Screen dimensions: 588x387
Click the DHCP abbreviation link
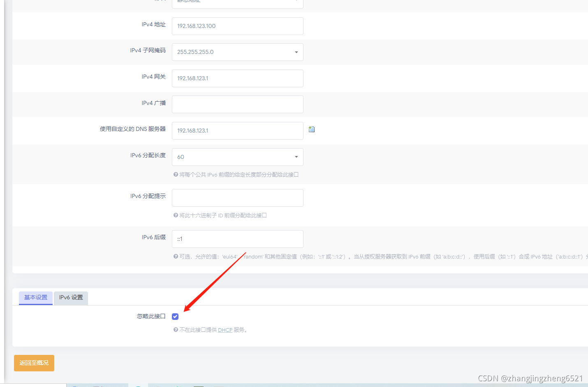(225, 330)
